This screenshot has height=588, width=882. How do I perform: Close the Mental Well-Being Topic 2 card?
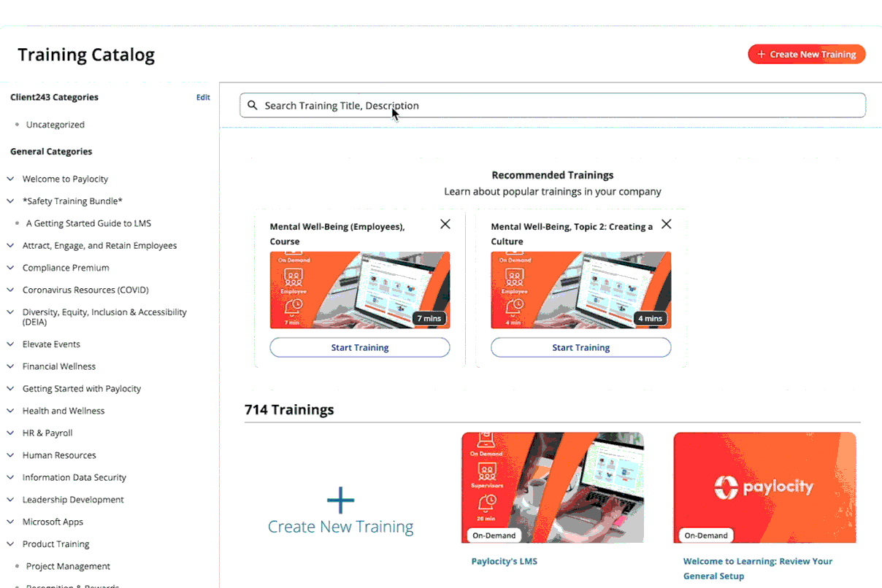coord(667,224)
